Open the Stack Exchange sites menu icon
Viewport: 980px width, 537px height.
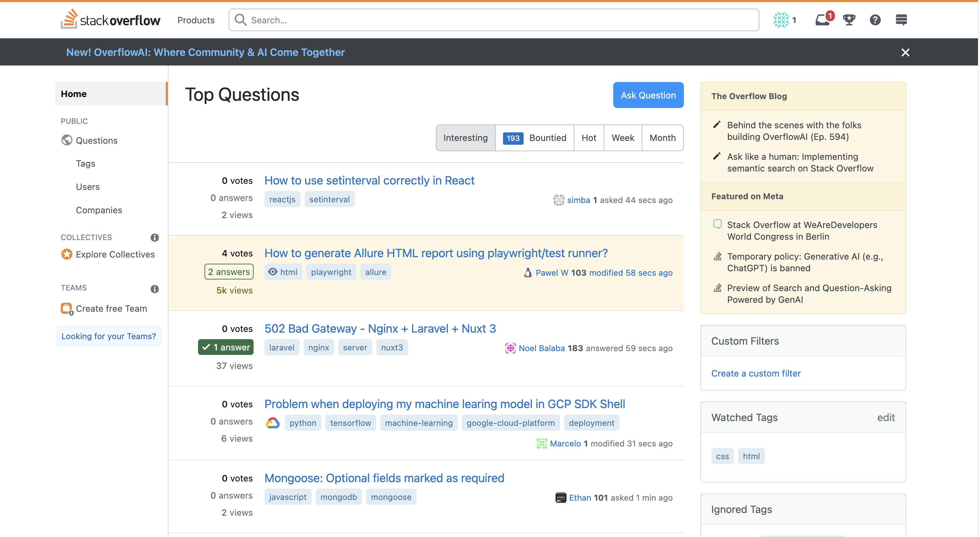click(x=901, y=20)
